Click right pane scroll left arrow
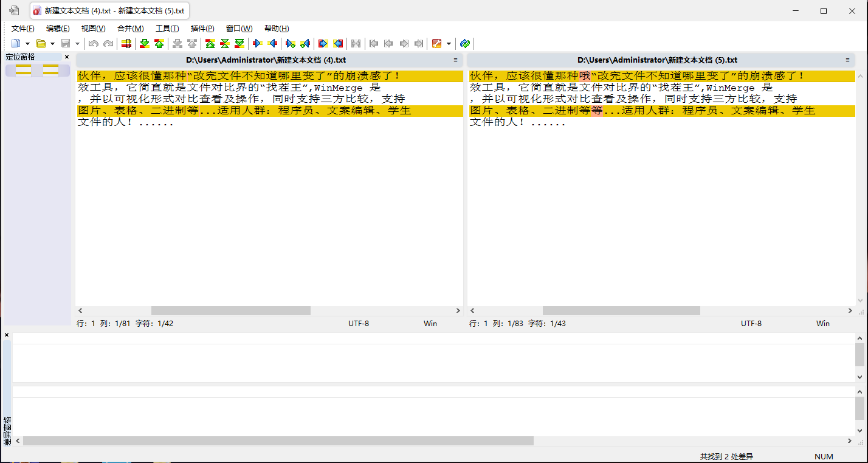 coord(472,310)
